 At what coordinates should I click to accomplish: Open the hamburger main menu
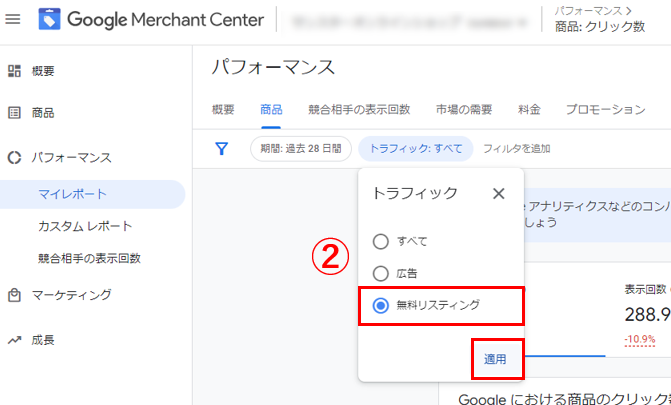pyautogui.click(x=13, y=19)
